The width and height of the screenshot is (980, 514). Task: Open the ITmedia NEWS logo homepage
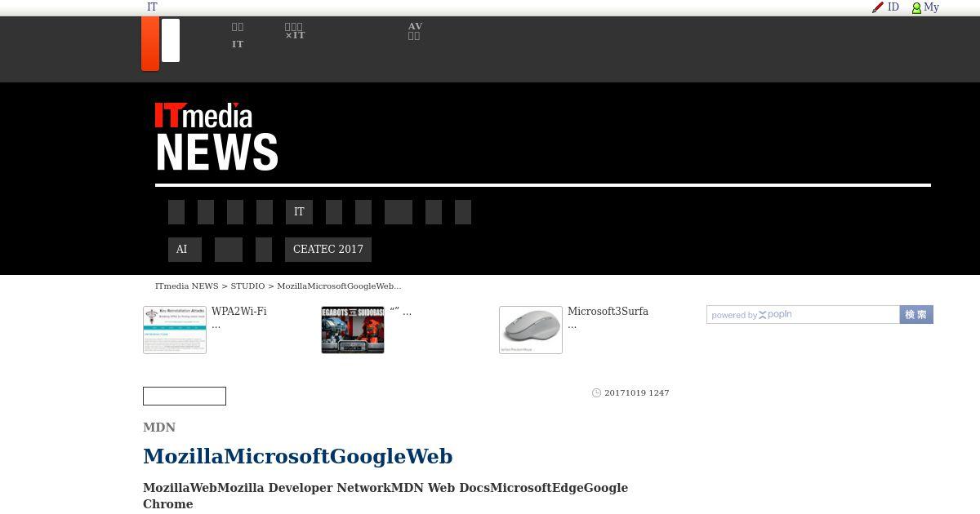coord(216,136)
